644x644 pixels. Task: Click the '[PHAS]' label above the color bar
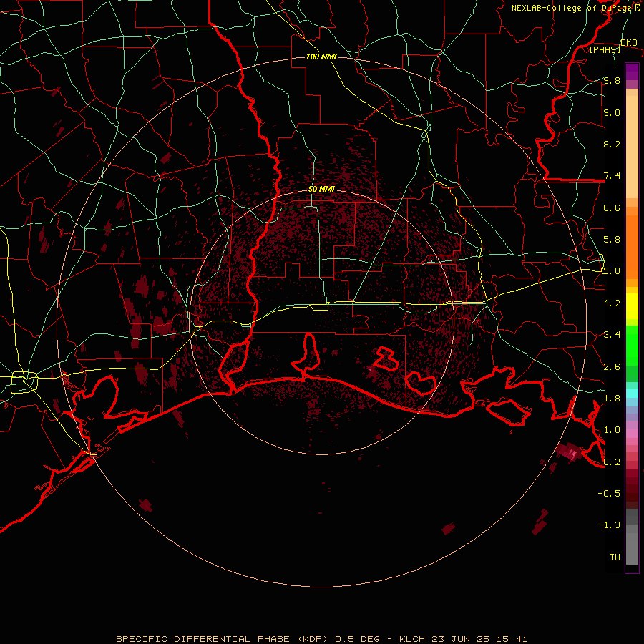(x=605, y=49)
